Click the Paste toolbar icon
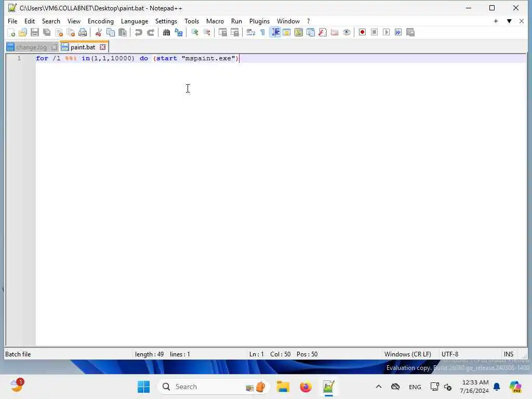The height and width of the screenshot is (399, 532). point(123,33)
